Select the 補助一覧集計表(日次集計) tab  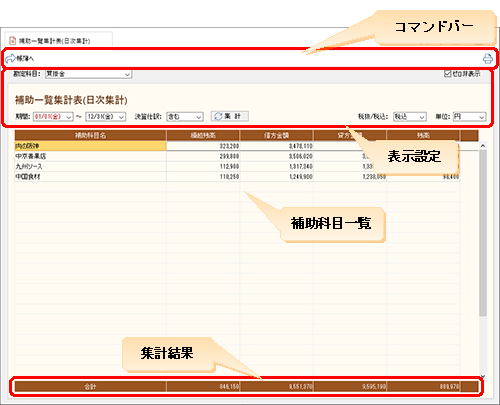59,41
